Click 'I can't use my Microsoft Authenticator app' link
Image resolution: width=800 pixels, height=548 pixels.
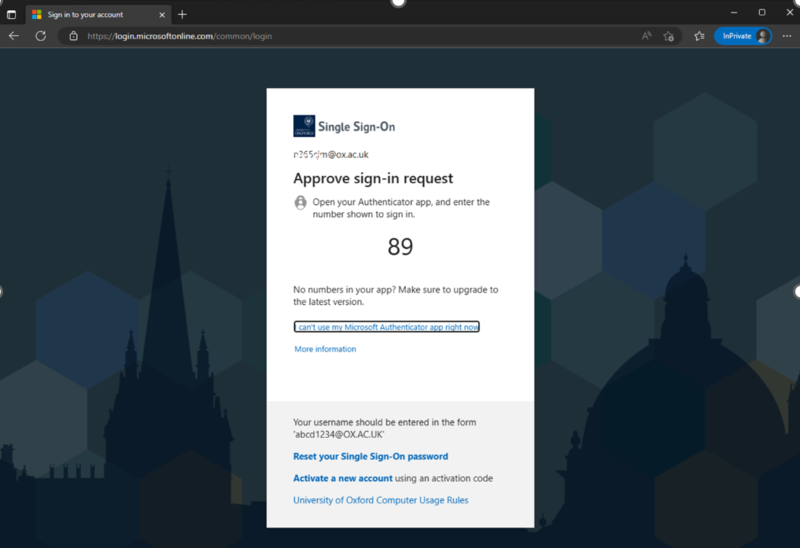click(x=386, y=327)
